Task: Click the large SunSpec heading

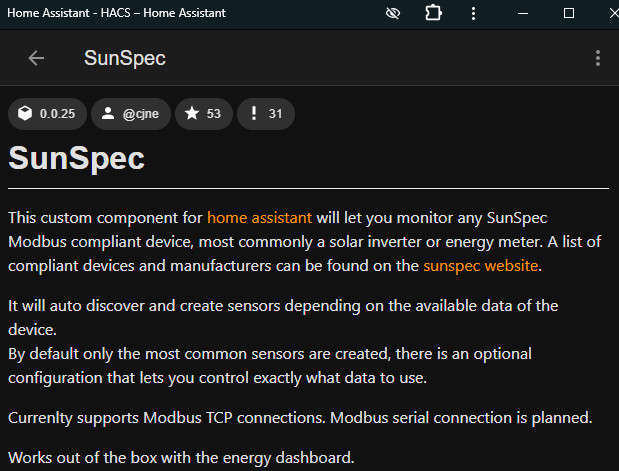Action: pos(77,158)
